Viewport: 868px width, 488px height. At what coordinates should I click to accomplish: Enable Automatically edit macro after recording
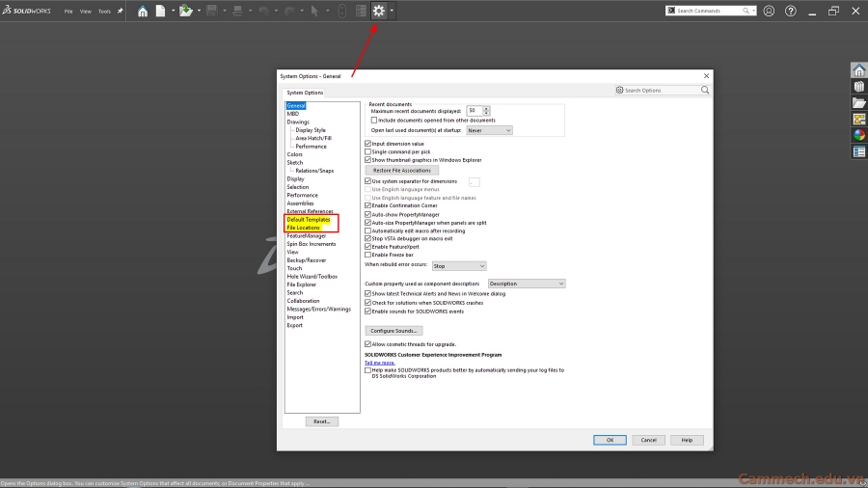368,230
